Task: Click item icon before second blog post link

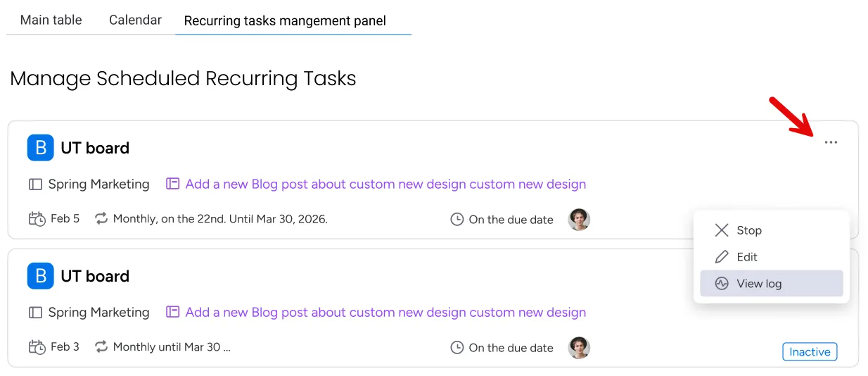Action: pos(173,312)
